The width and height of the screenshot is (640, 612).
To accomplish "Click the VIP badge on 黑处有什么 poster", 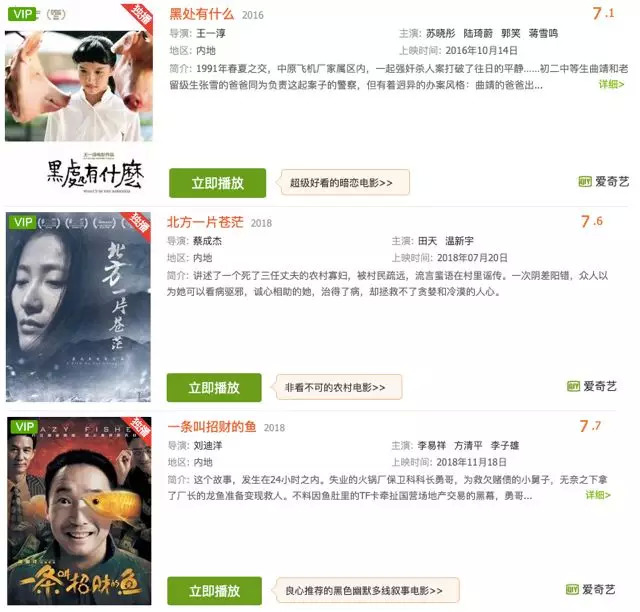I will click(x=22, y=14).
